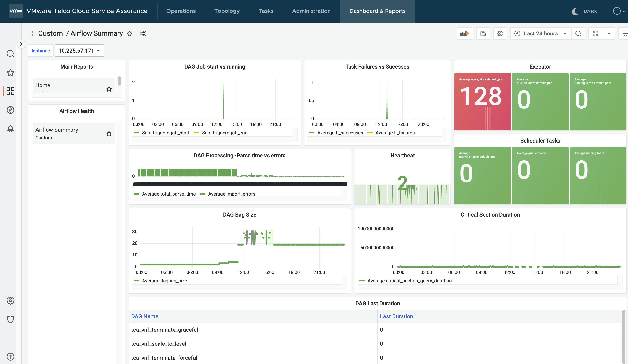Image resolution: width=628 pixels, height=364 pixels.
Task: Add a new panel to dashboard
Action: [464, 34]
